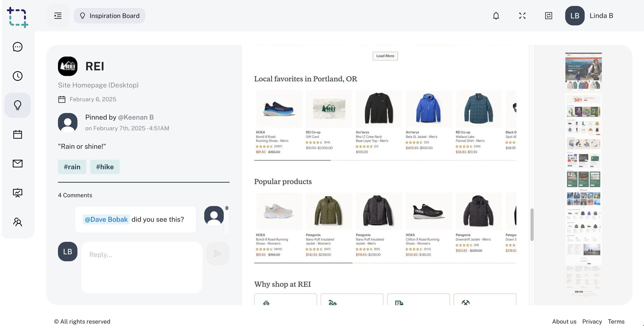Click Popular products carousel scroll bar

pos(303,263)
